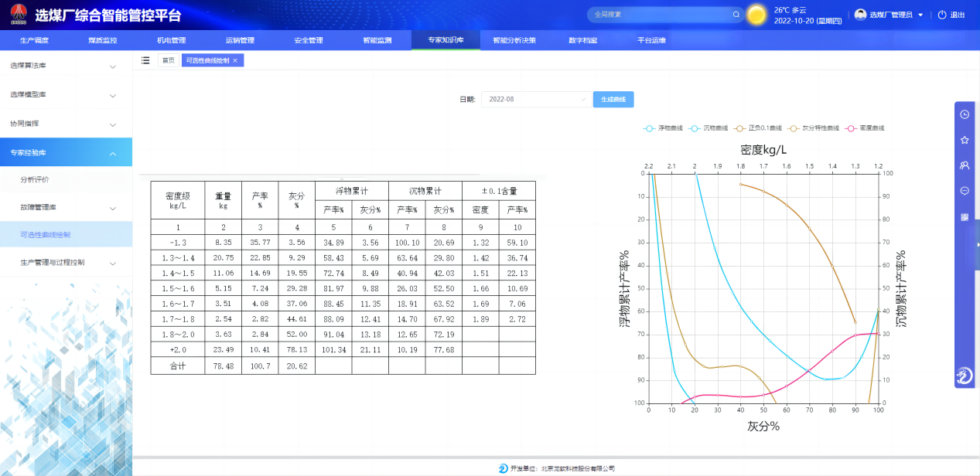Open the 日期 dropdown showing 2022-08
The width and height of the screenshot is (980, 476).
535,100
